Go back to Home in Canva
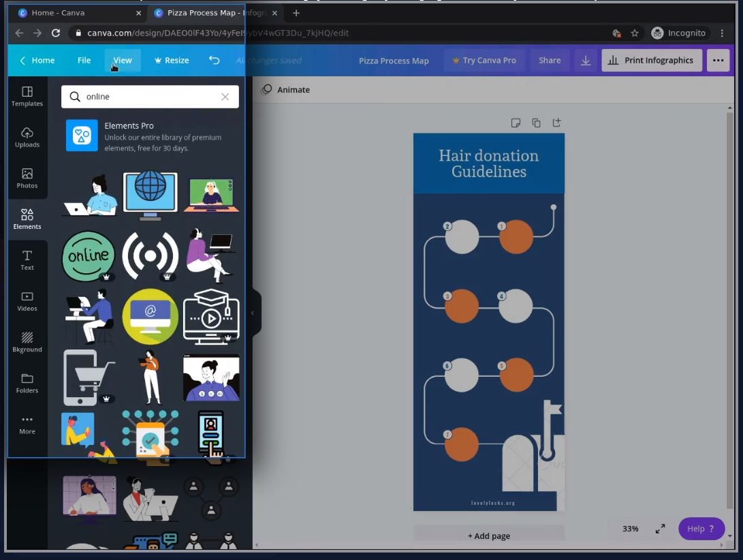This screenshot has height=560, width=743. click(x=37, y=60)
